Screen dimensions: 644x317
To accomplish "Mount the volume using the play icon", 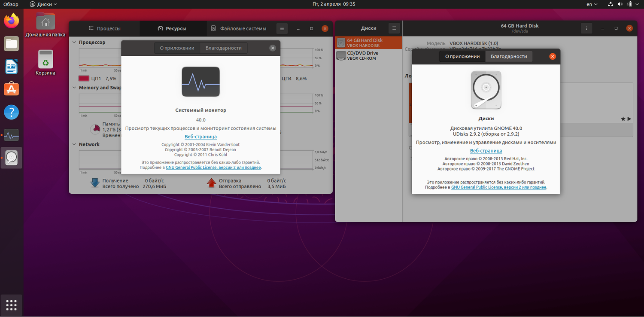I will (629, 119).
